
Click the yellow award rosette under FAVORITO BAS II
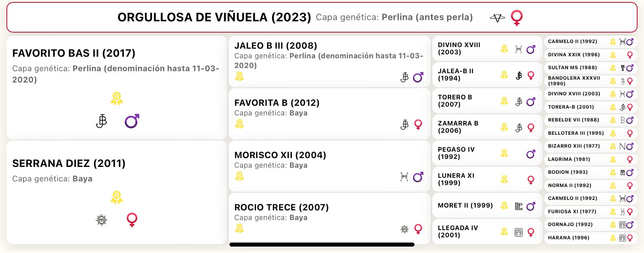117,99
